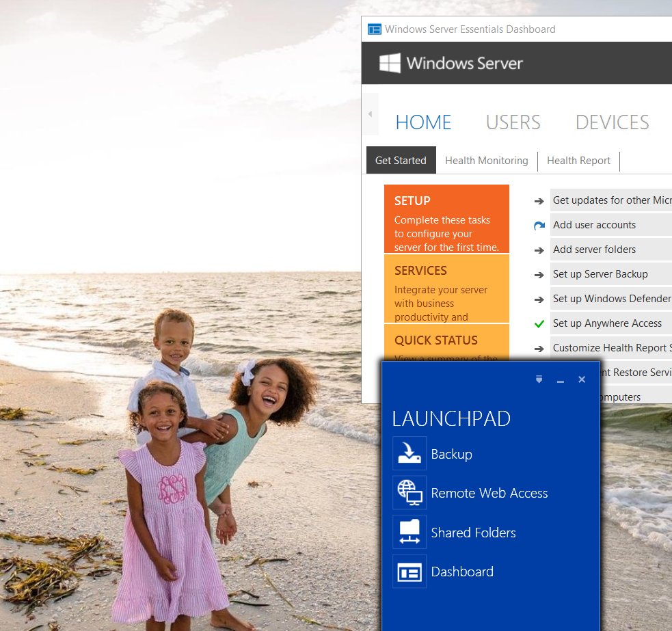This screenshot has height=631, width=672.
Task: Click the Shared Folders label
Action: click(473, 533)
